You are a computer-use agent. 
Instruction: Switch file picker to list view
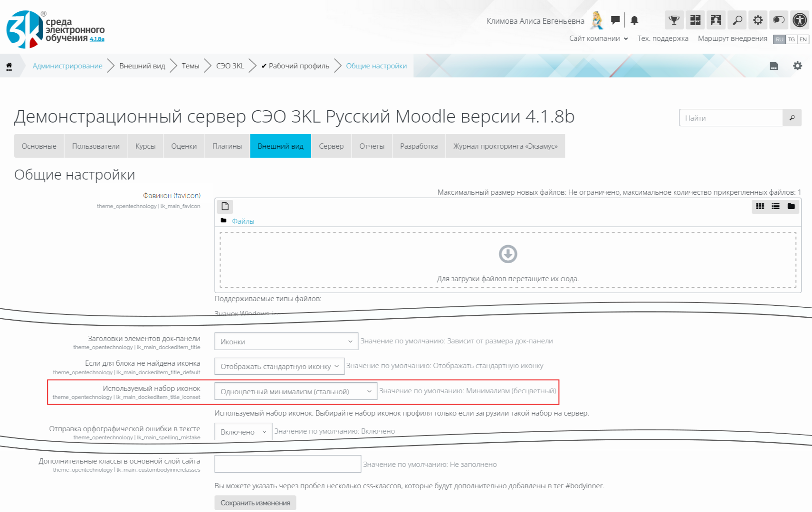tap(775, 206)
